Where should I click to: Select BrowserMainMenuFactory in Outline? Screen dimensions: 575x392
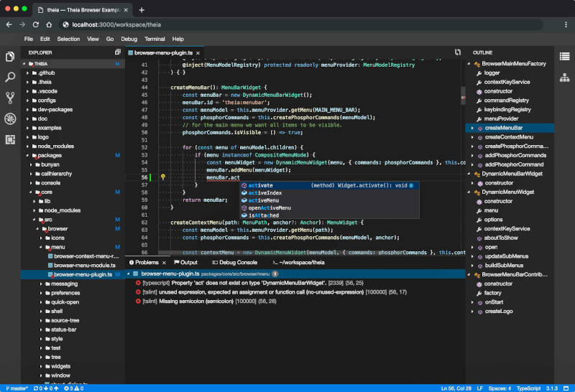[510, 64]
